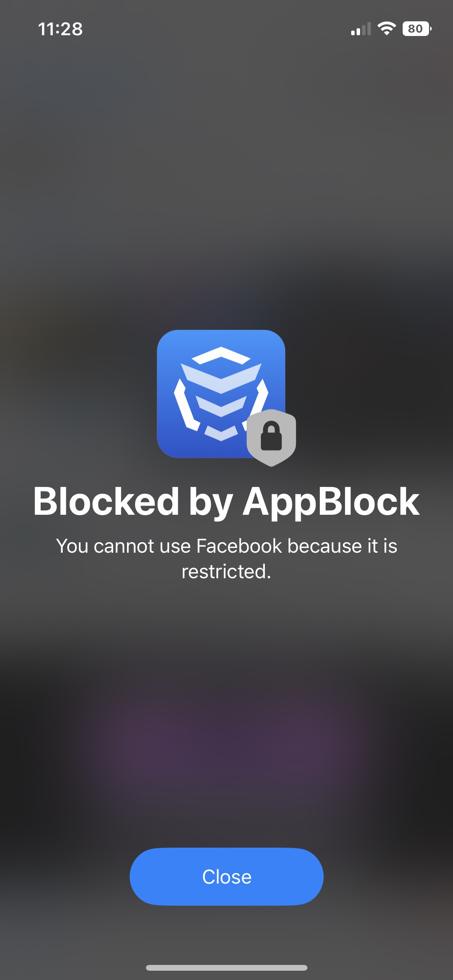The image size is (453, 980).
Task: Tap the home indicator bar
Action: tap(226, 968)
